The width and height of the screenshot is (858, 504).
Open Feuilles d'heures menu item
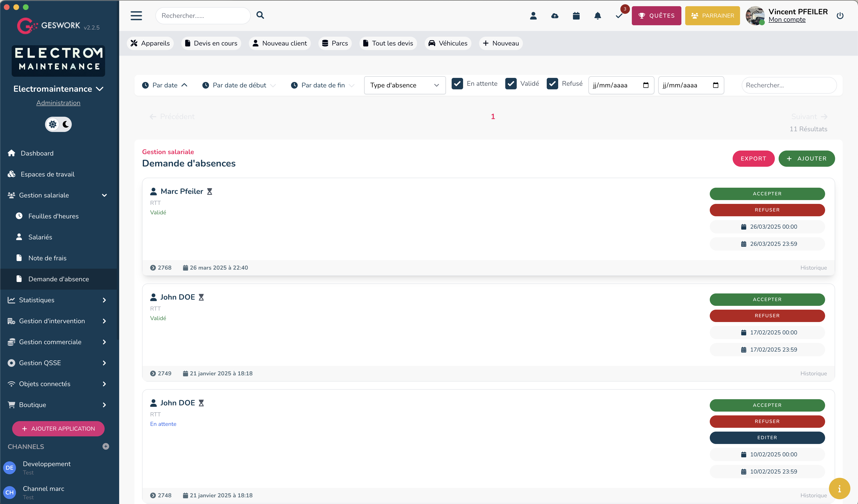pos(53,216)
